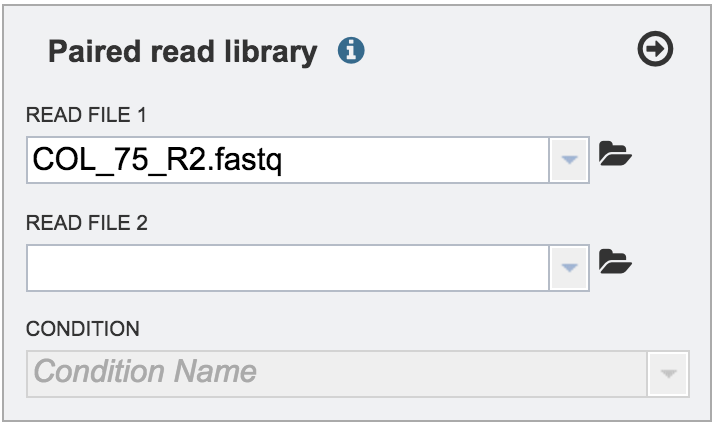Click the blue info icon beside Paired read library
This screenshot has width=714, height=422.
[x=351, y=50]
